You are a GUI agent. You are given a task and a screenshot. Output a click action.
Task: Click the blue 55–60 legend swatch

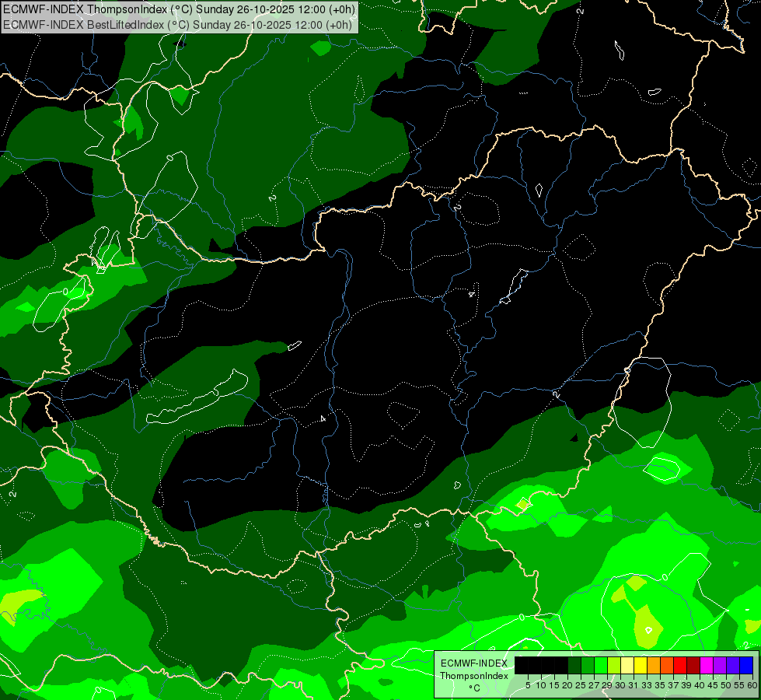746,665
